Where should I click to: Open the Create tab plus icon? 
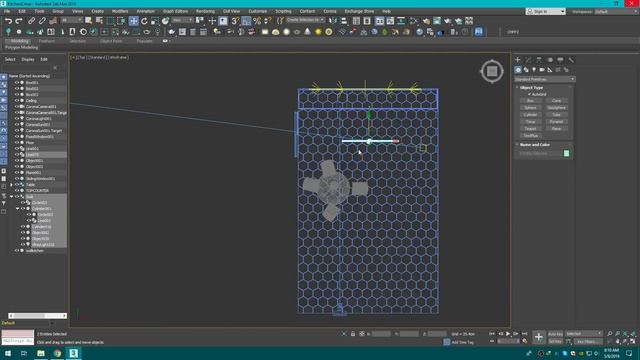518,60
